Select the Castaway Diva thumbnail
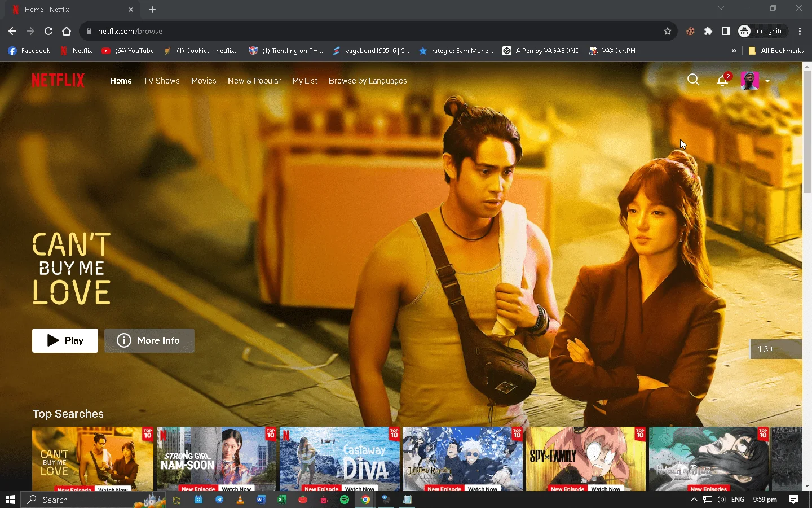This screenshot has height=508, width=812. [x=339, y=459]
